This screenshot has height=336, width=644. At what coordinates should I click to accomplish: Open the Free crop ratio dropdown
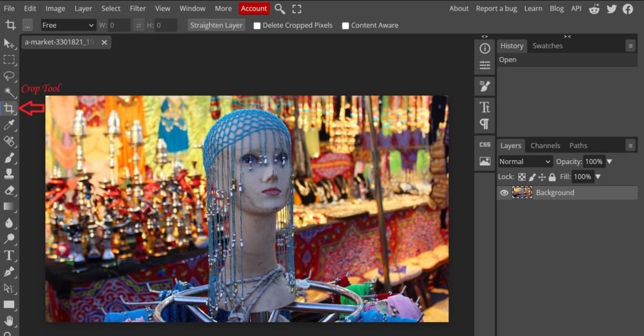coord(68,25)
